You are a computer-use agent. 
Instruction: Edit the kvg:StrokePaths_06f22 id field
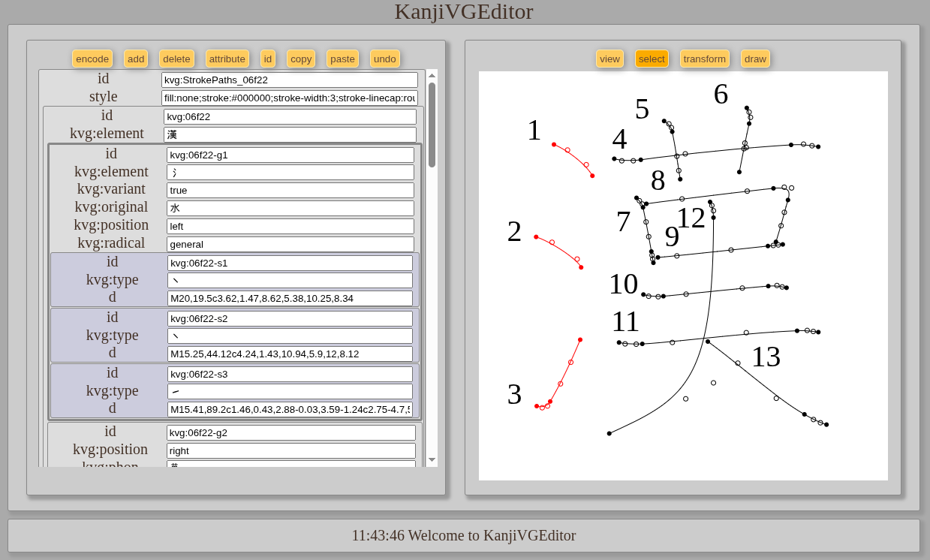click(x=290, y=80)
